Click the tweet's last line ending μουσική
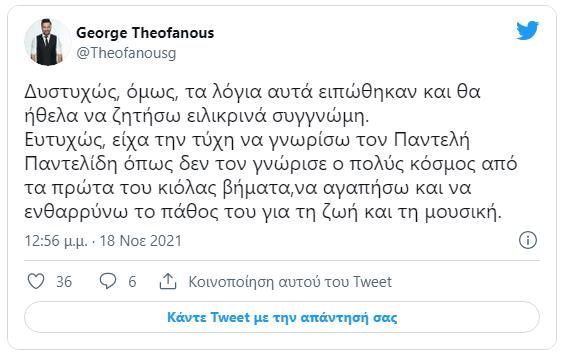 (x=263, y=212)
